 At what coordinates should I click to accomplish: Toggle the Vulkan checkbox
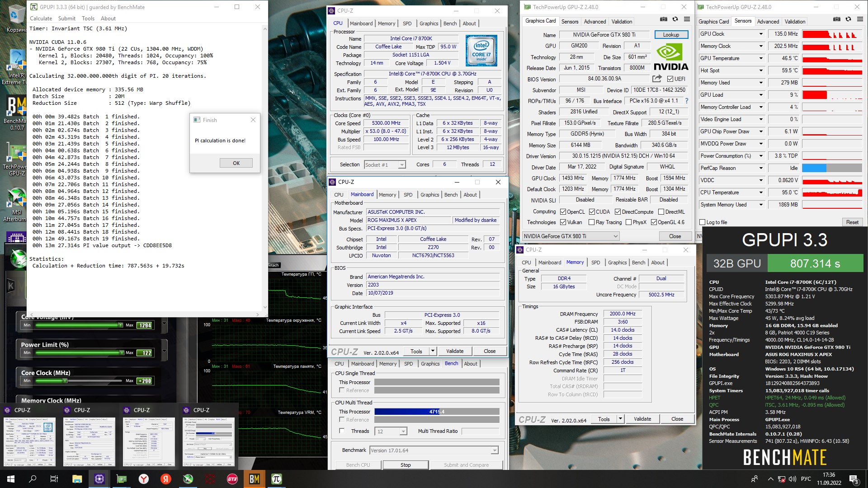tap(563, 222)
